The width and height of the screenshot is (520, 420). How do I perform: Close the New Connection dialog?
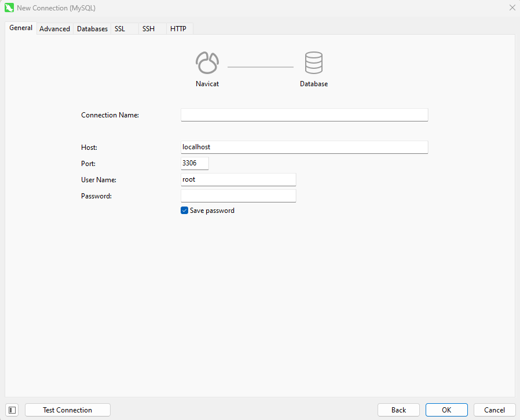(512, 8)
